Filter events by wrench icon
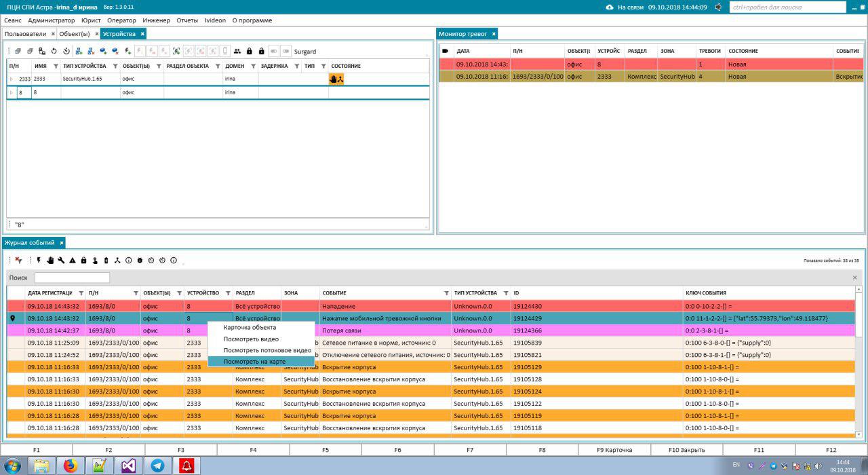The width and height of the screenshot is (868, 475). [x=61, y=260]
